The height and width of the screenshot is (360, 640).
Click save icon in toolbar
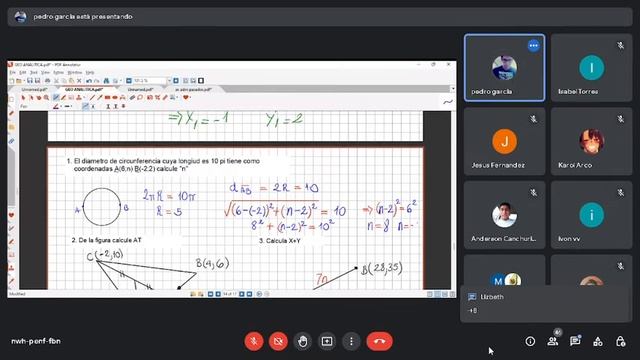30,81
